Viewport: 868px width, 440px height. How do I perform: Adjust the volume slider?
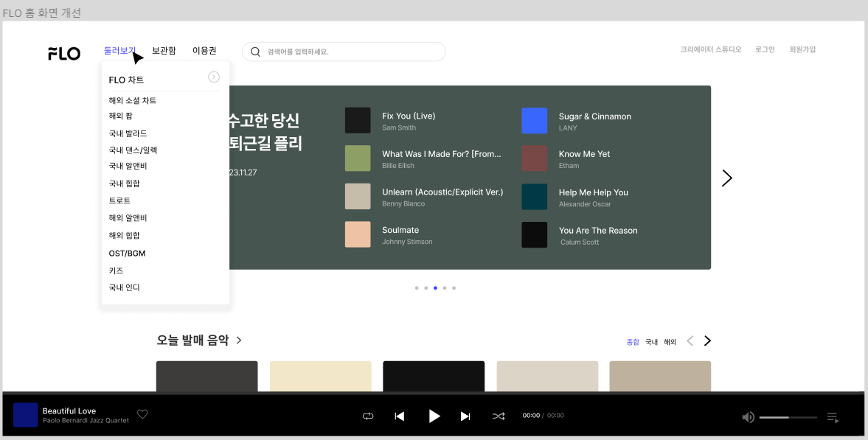point(788,417)
